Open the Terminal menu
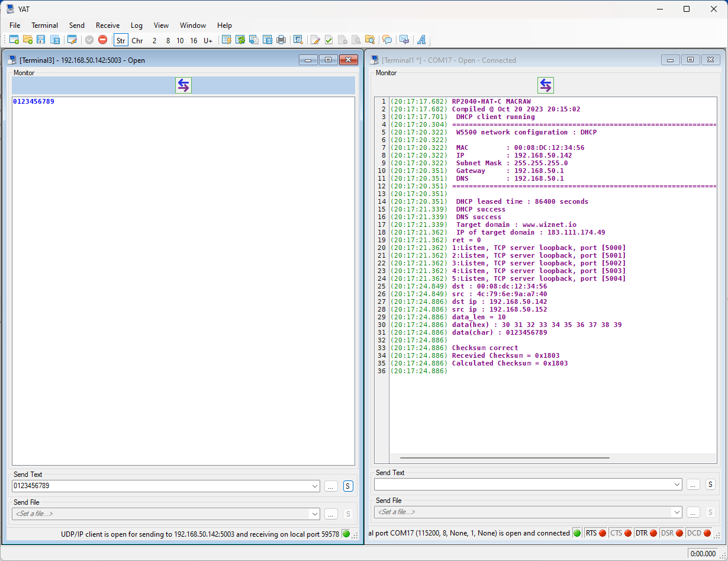Screen dimensions: 728x561 pyautogui.click(x=45, y=25)
